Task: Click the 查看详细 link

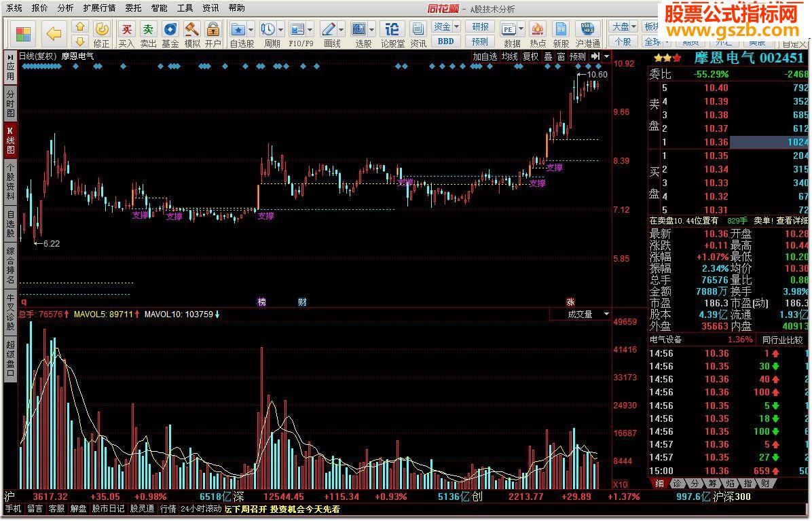Action: (x=791, y=221)
